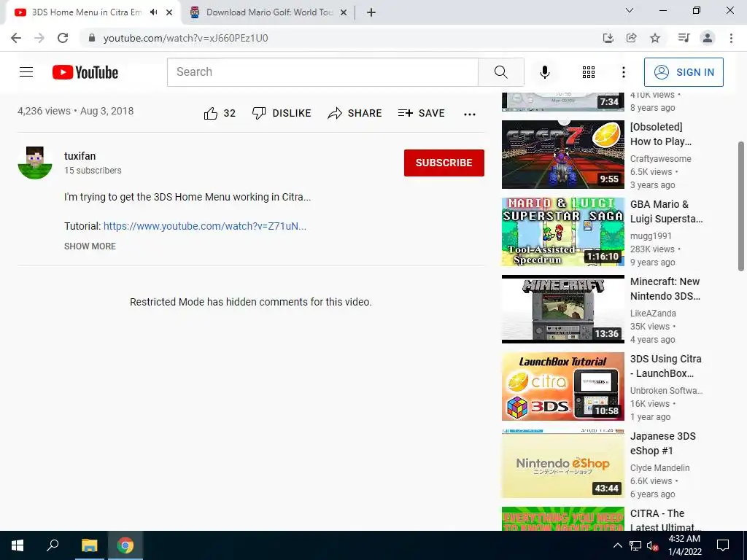The width and height of the screenshot is (747, 560).
Task: Share this video
Action: click(355, 113)
